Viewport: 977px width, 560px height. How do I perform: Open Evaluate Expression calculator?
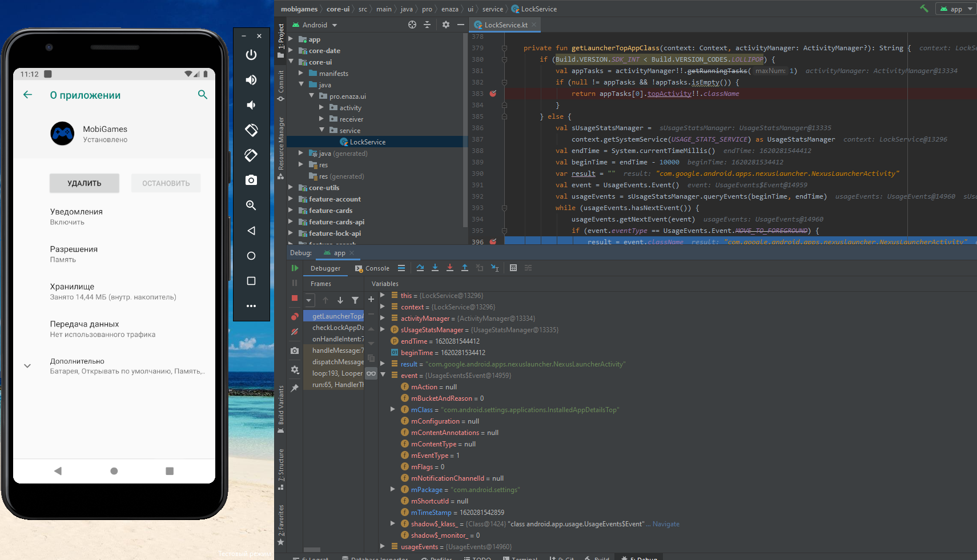coord(513,268)
